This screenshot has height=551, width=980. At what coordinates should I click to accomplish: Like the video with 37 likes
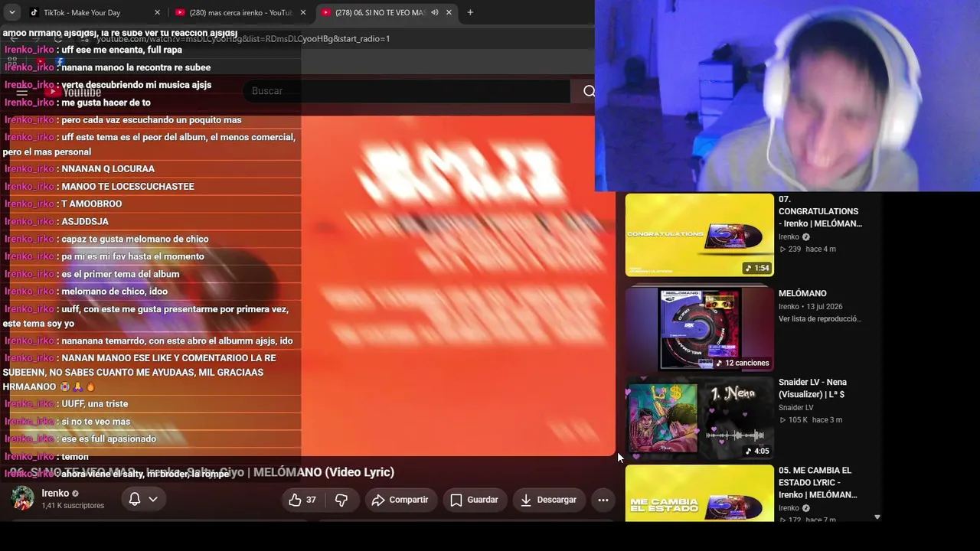click(x=302, y=500)
